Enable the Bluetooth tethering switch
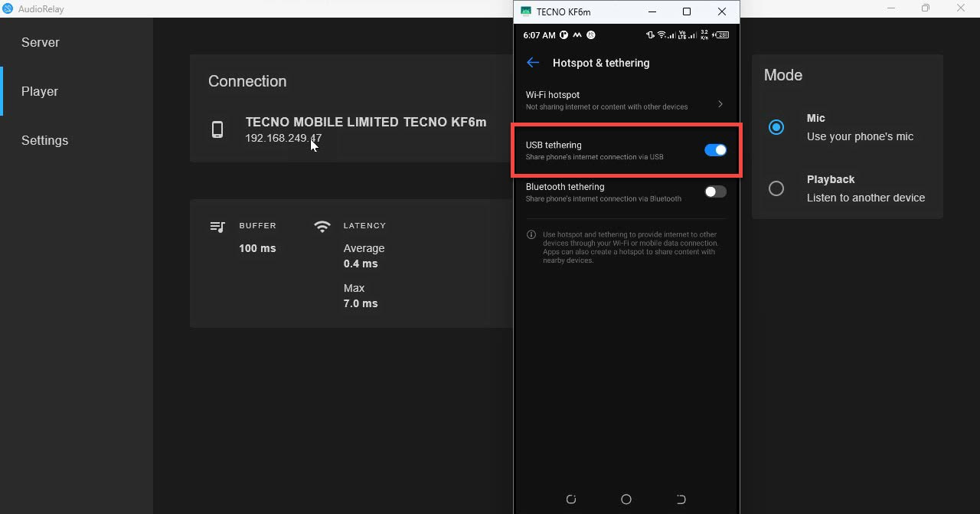This screenshot has height=514, width=980. [715, 192]
